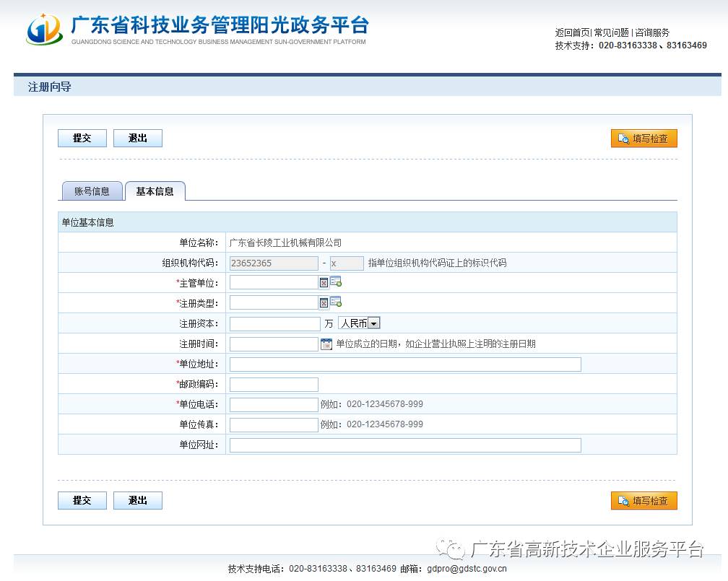Click into the 邮政编码 text box
Viewport: 728px width, 581px height.
274,385
